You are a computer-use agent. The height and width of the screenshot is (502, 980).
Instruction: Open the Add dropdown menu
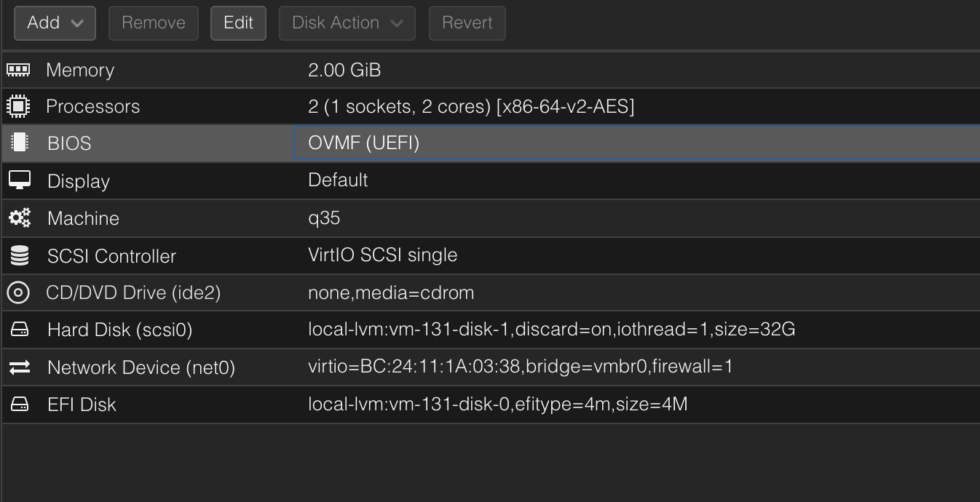[x=55, y=23]
